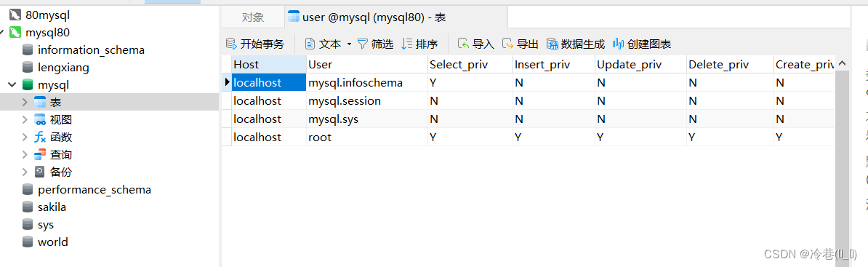The width and height of the screenshot is (868, 267).
Task: Select the root user cell
Action: tap(367, 137)
